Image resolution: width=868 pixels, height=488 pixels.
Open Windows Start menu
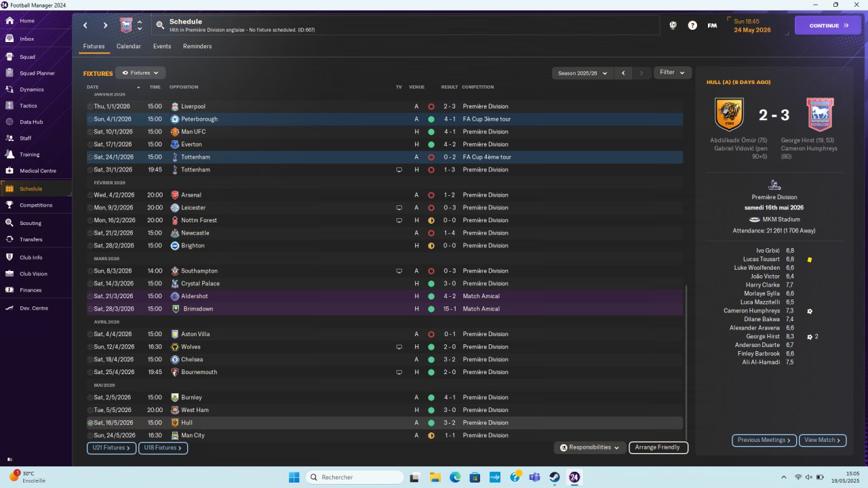294,477
